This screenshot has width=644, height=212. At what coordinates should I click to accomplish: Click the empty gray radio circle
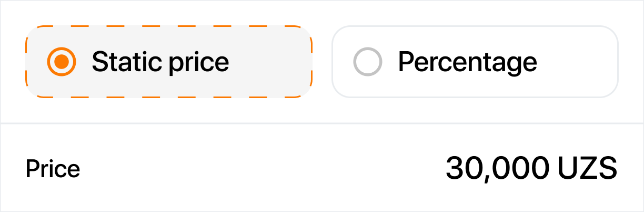(367, 62)
